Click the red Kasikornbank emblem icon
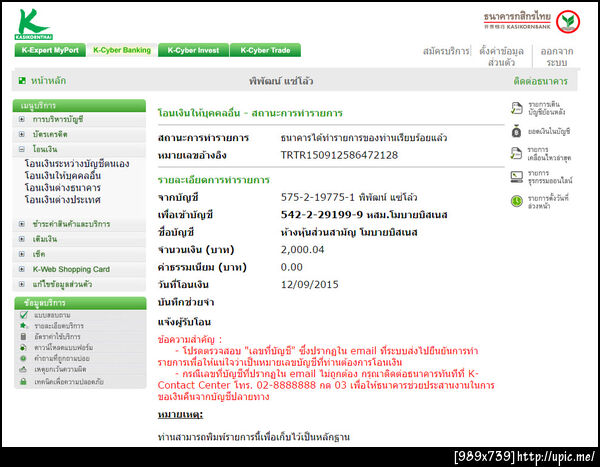Viewport: 600px width, 467px height. pyautogui.click(x=568, y=22)
